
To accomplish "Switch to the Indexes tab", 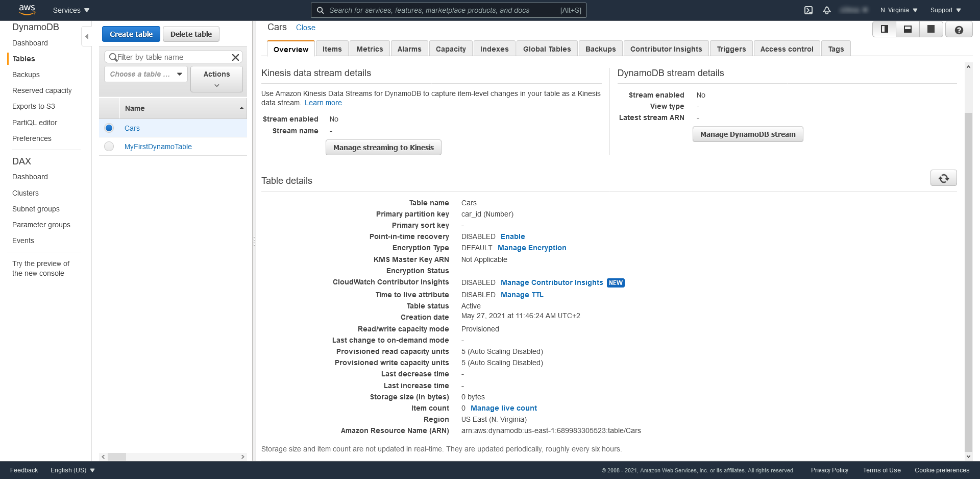I will pyautogui.click(x=495, y=49).
